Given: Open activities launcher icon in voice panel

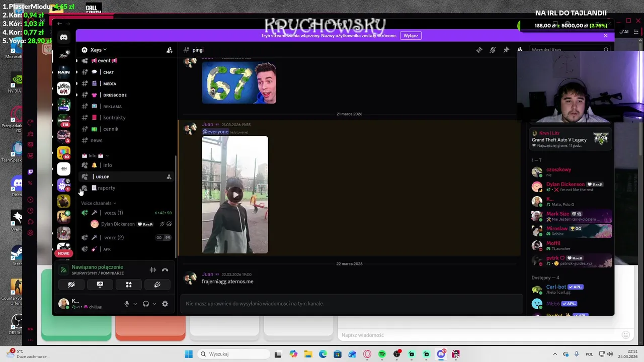Looking at the screenshot, I should (128, 285).
